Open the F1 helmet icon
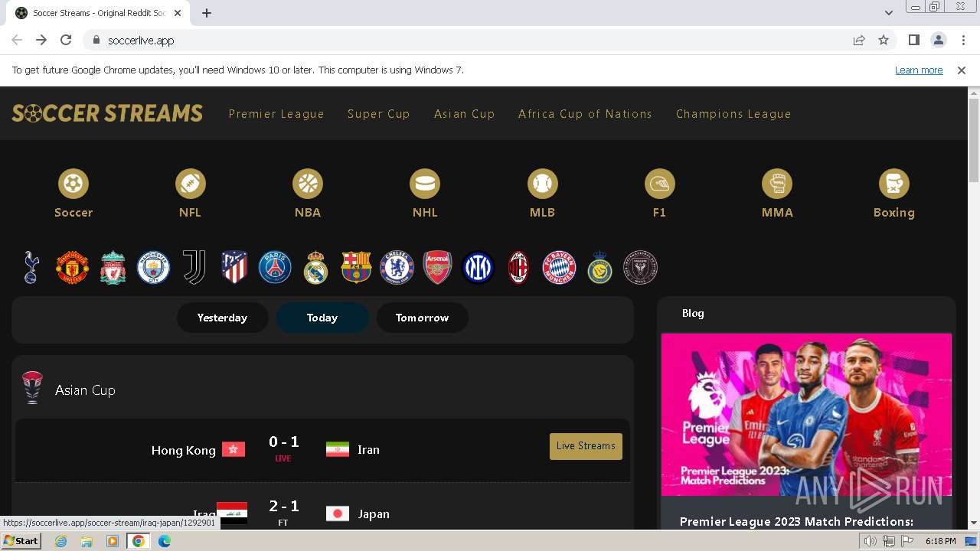 point(659,184)
